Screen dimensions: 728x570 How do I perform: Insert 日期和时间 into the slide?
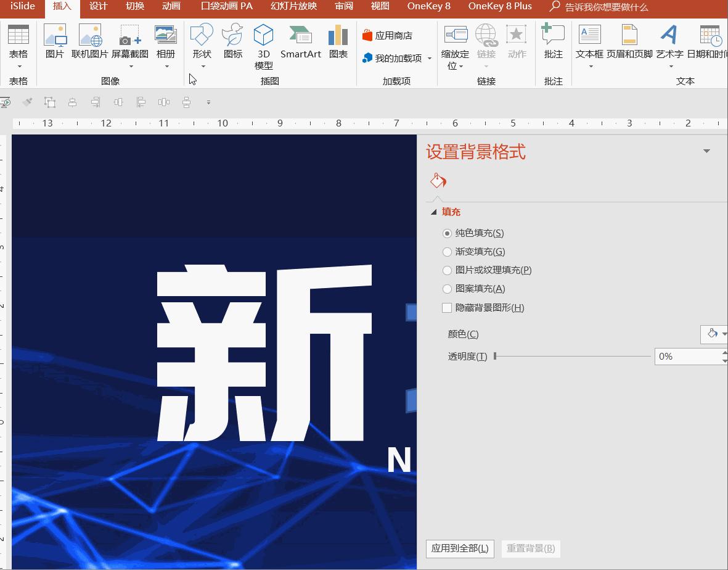point(709,42)
